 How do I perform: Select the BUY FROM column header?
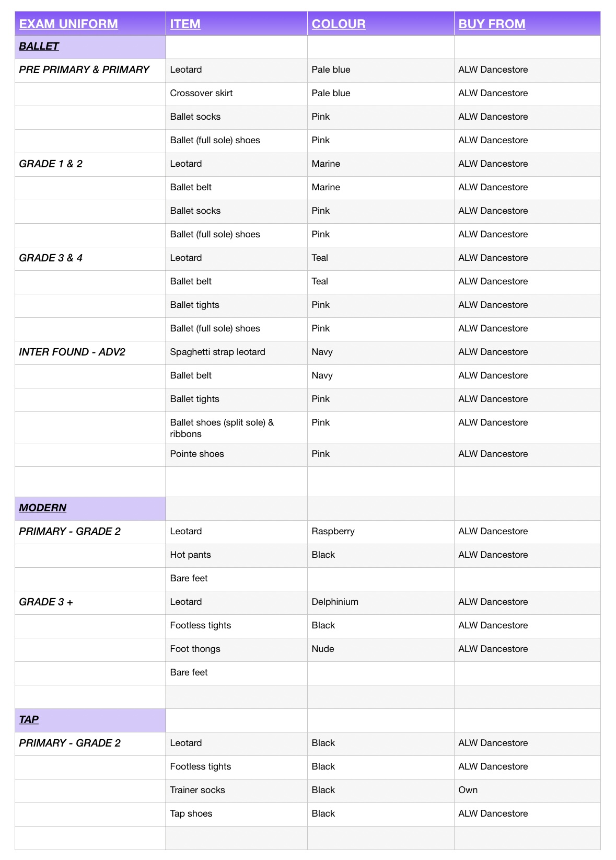pyautogui.click(x=527, y=24)
